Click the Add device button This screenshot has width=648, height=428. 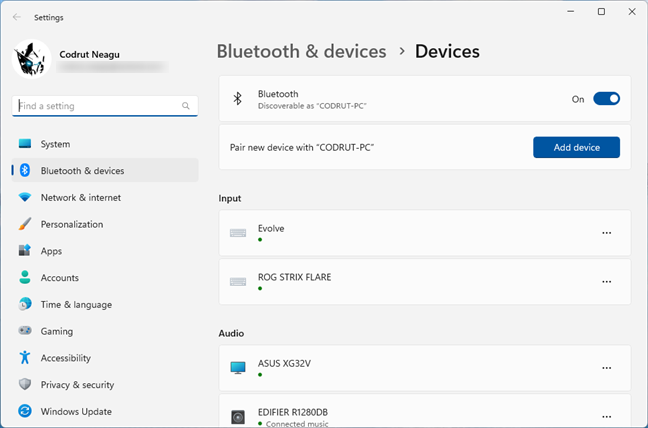(576, 147)
